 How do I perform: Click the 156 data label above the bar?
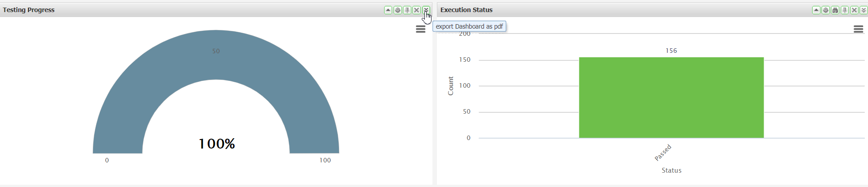(671, 51)
